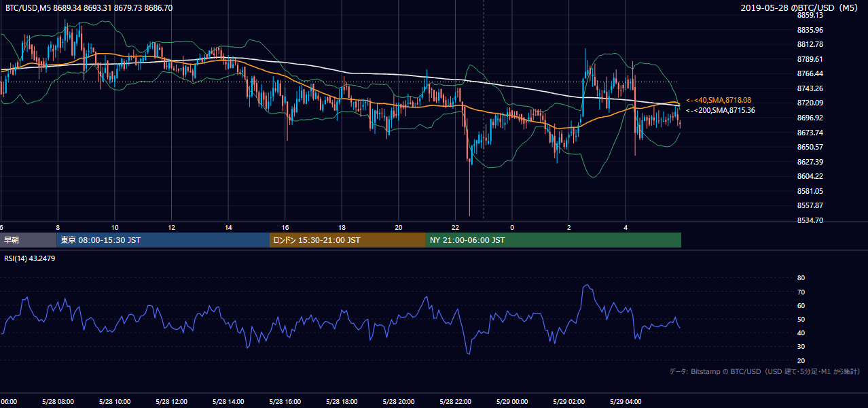Click price axis value 8766.44
Image resolution: width=868 pixels, height=408 pixels.
[810, 73]
